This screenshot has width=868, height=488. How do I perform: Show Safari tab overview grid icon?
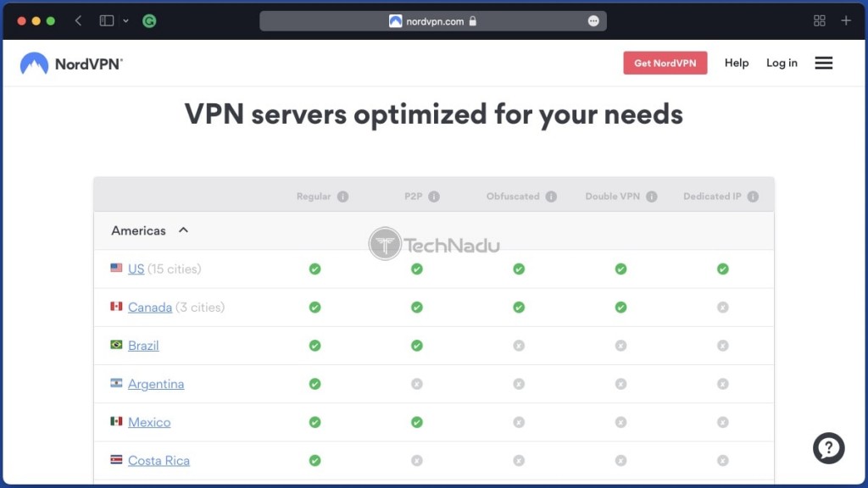coord(820,21)
